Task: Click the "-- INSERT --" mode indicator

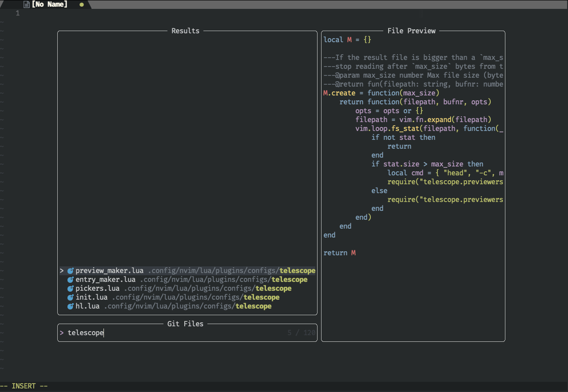Action: (24, 386)
